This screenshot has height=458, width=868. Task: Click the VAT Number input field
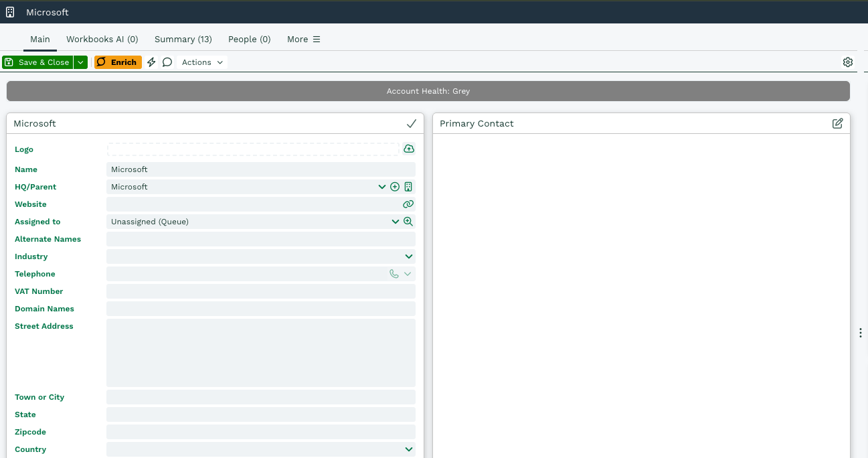point(261,291)
